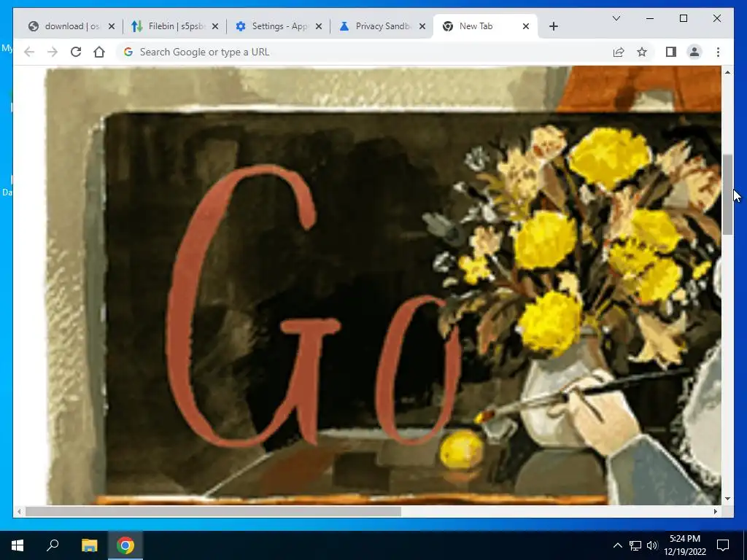
Task: Expand the tab search chevron
Action: pyautogui.click(x=616, y=18)
